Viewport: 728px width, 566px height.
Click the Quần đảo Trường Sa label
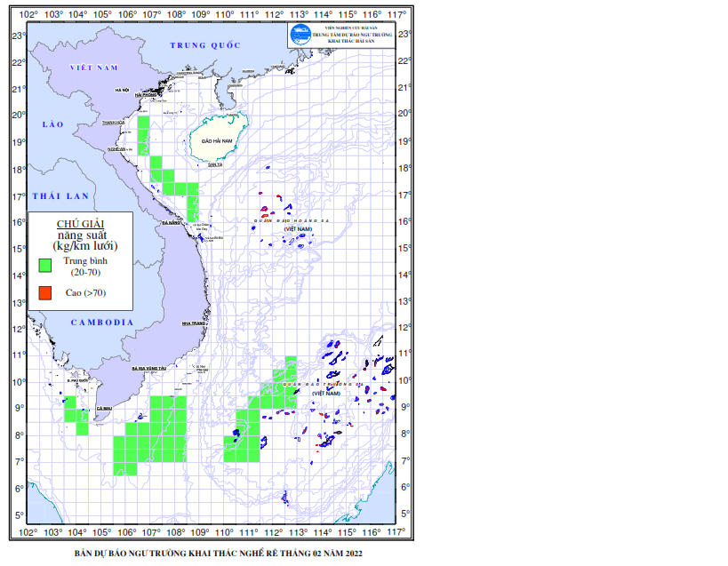point(323,385)
